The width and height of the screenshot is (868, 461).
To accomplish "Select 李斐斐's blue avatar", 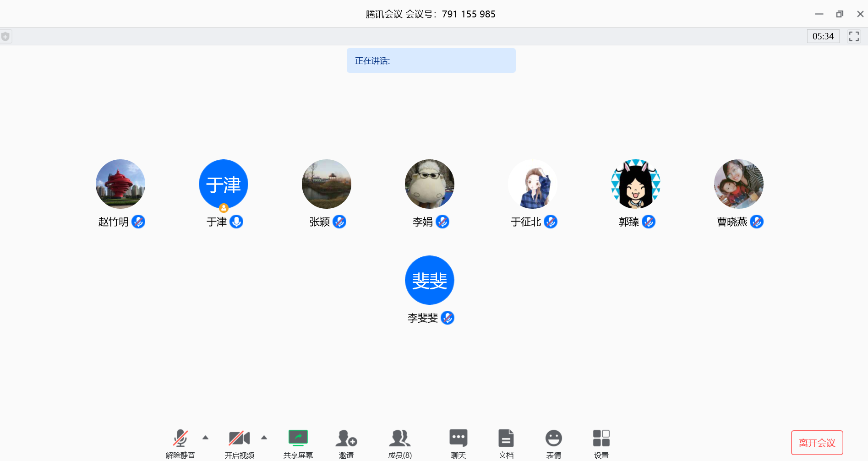I will pyautogui.click(x=429, y=280).
